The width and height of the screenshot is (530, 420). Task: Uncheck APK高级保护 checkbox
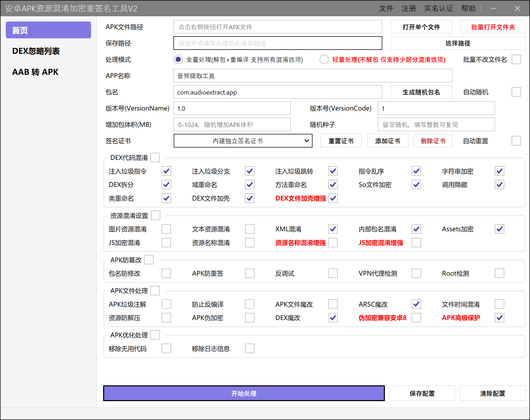point(500,318)
